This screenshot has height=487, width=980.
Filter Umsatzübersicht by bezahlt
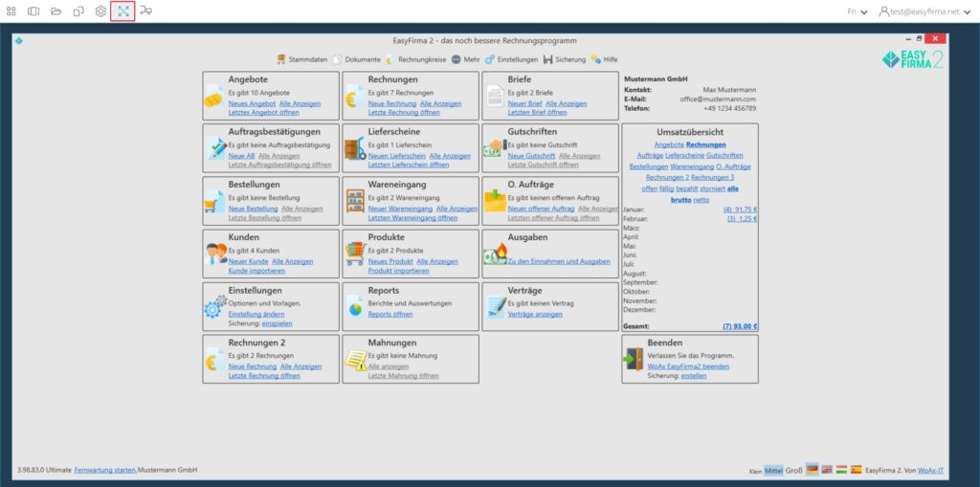[x=687, y=188]
